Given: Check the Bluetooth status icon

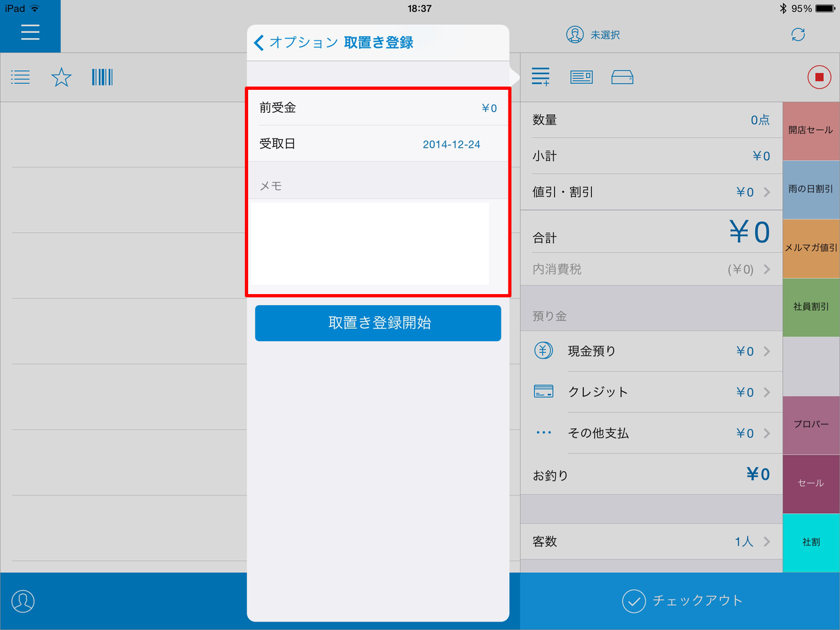Looking at the screenshot, I should pos(782,9).
